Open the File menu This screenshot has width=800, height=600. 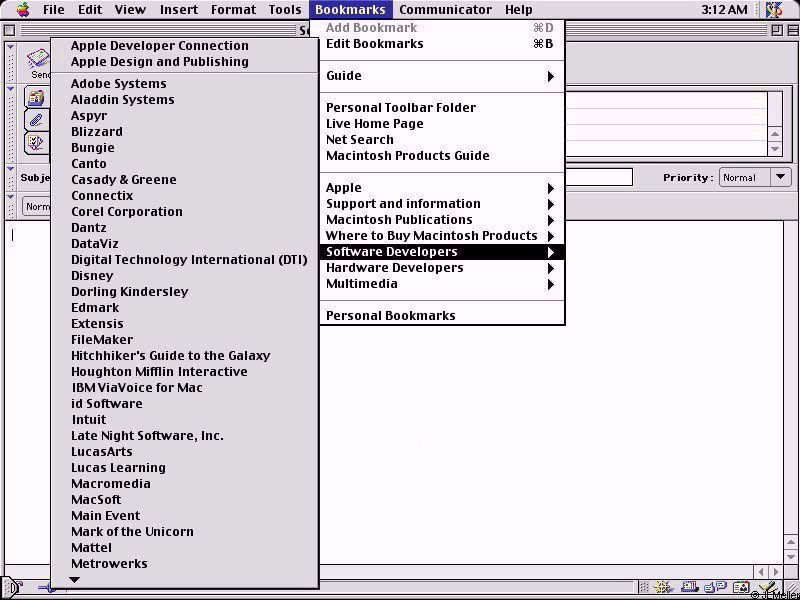click(x=54, y=10)
